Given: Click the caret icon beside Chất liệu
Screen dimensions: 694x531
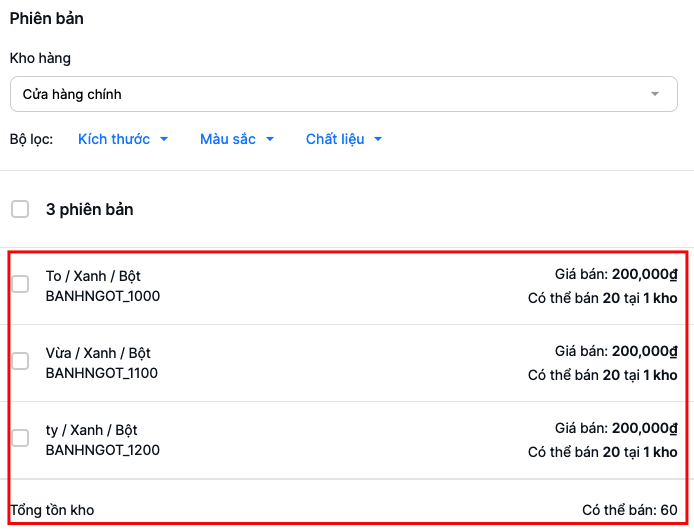Looking at the screenshot, I should [378, 139].
